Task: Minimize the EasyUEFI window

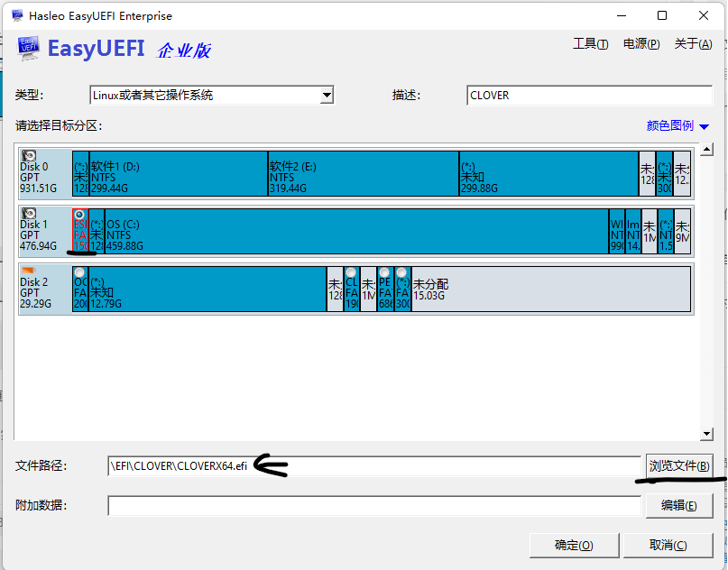Action: pos(622,15)
